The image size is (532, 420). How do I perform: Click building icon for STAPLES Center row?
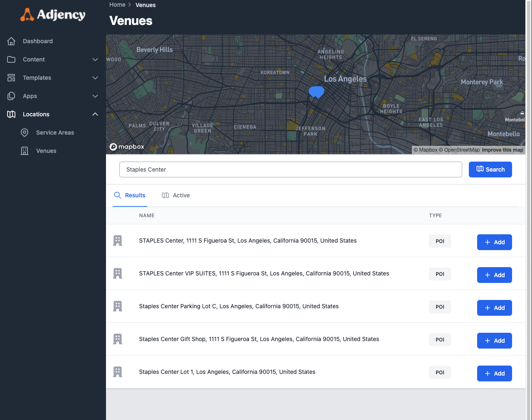point(118,241)
